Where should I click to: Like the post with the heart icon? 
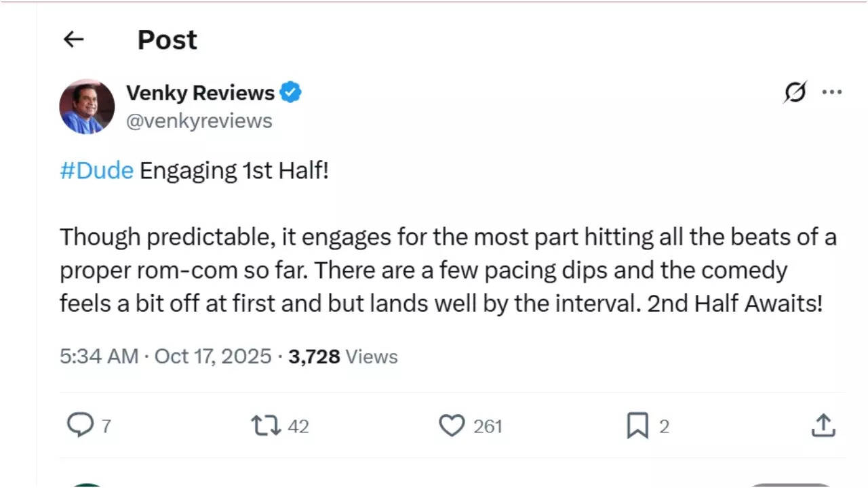point(451,426)
